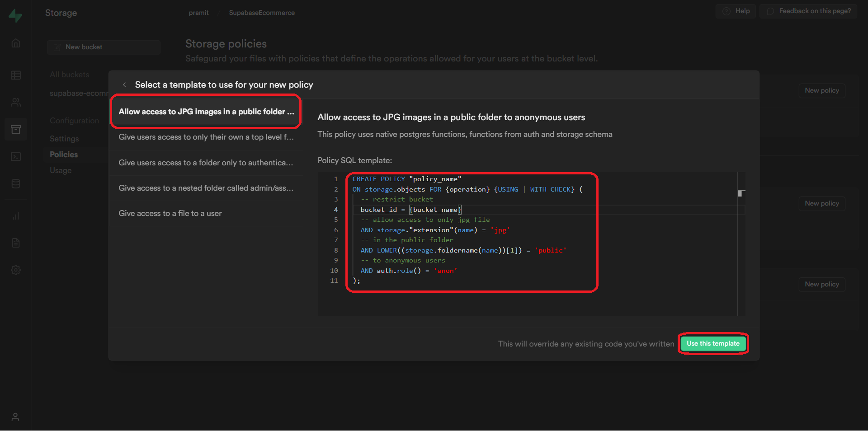Screen dimensions: 868x431
Task: Open the user account profile icon
Action: tap(15, 417)
